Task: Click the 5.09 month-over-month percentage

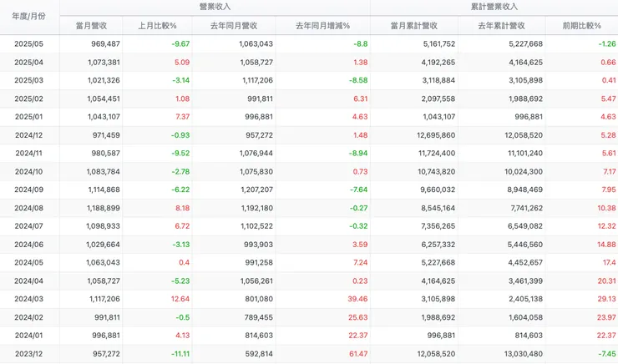Action: [182, 63]
